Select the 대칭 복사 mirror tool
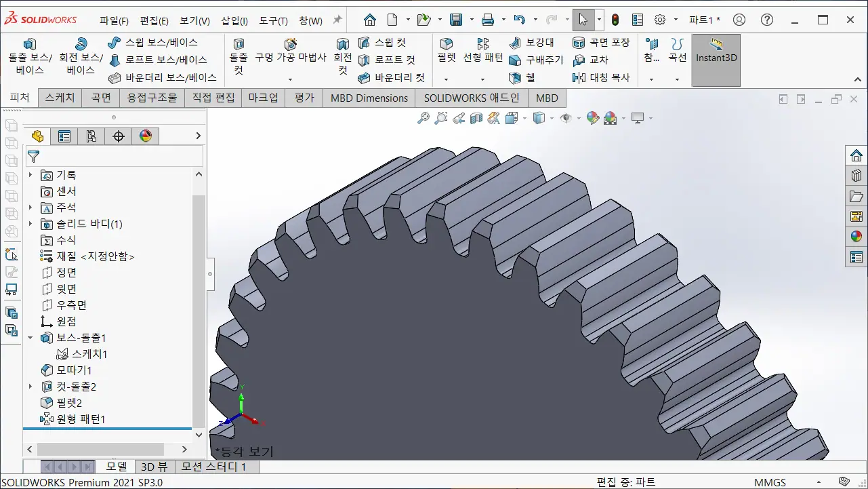Screen dimensions: 868x489 [x=601, y=77]
